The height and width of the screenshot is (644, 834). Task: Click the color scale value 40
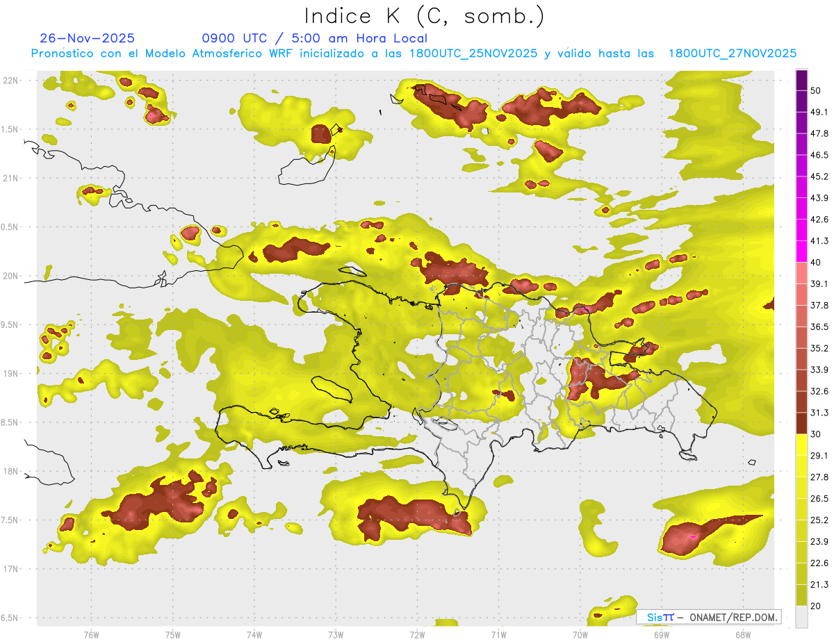point(816,263)
